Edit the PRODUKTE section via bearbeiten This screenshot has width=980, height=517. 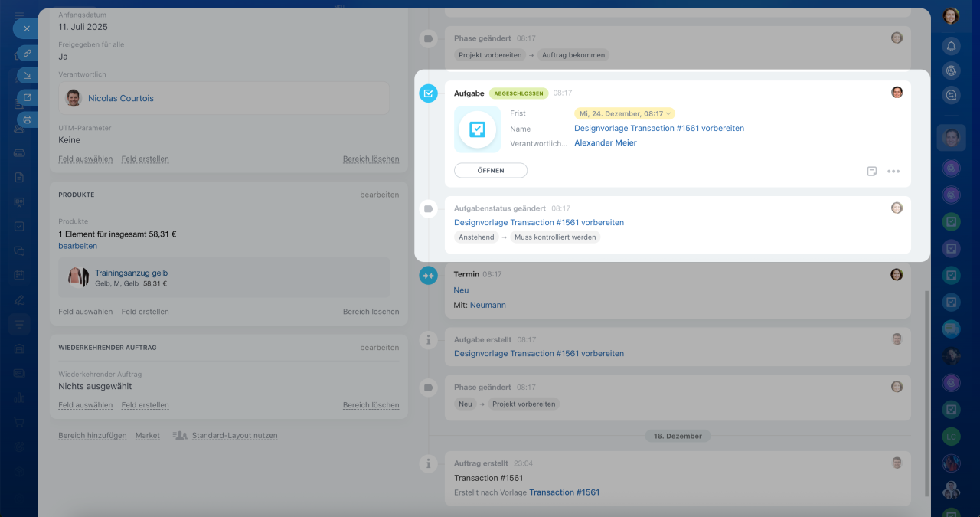click(379, 195)
